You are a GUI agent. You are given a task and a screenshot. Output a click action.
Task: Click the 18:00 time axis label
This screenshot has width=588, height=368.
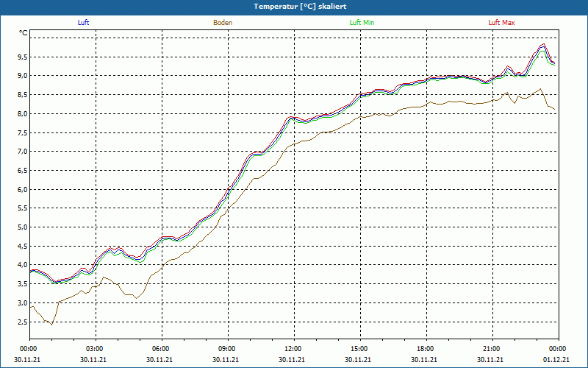[426, 349]
